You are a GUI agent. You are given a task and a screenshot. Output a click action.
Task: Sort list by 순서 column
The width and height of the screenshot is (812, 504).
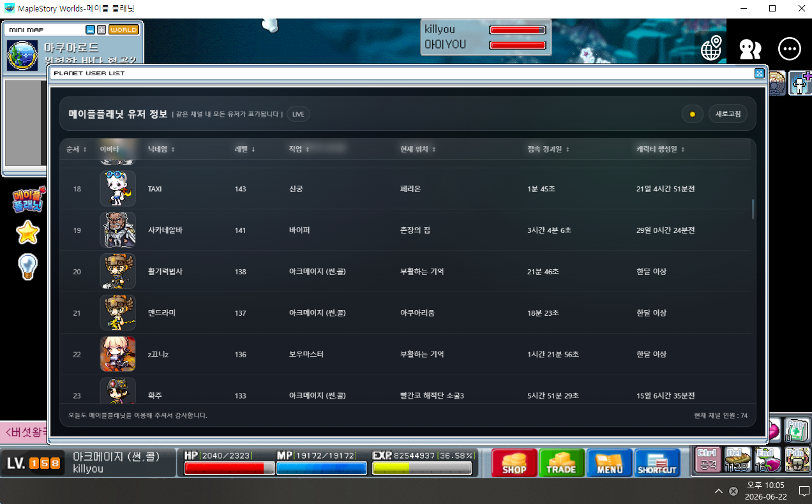76,149
